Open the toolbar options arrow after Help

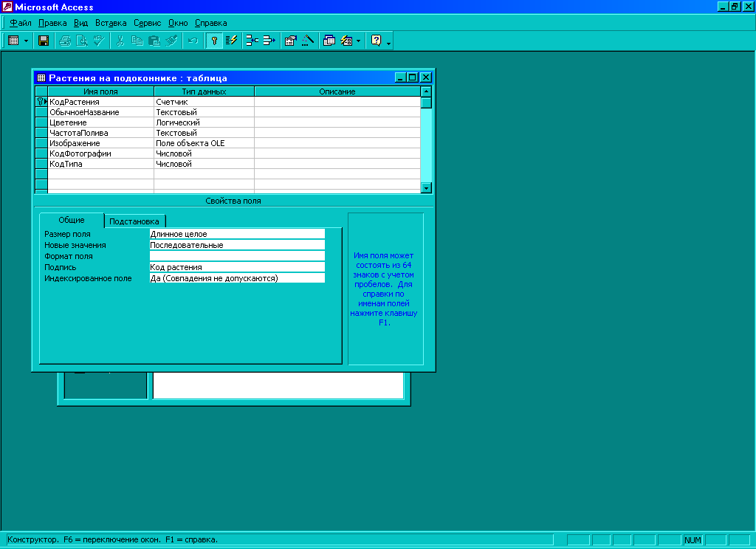(x=388, y=42)
